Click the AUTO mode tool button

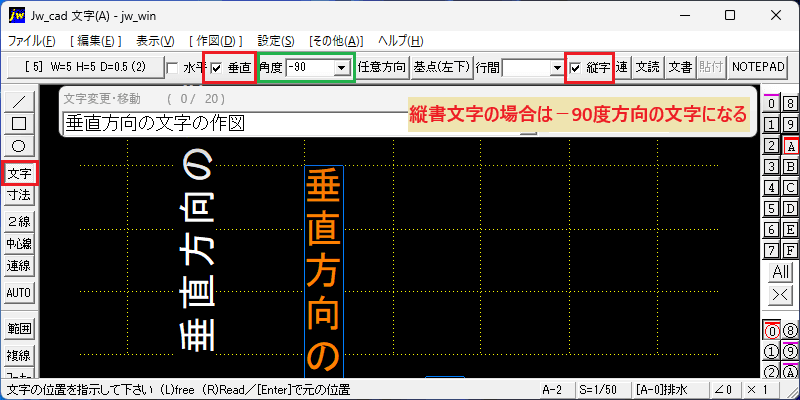click(19, 293)
